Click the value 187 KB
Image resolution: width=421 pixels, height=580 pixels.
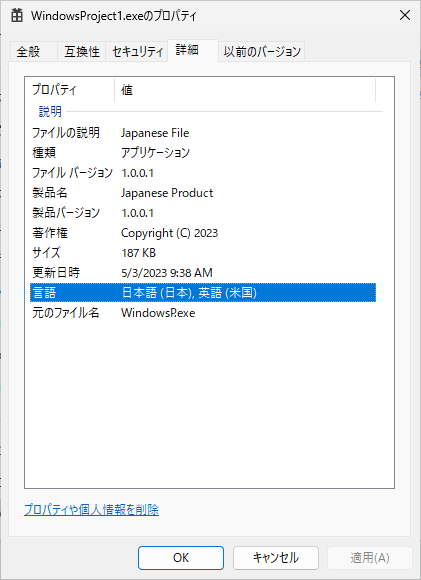(x=138, y=253)
